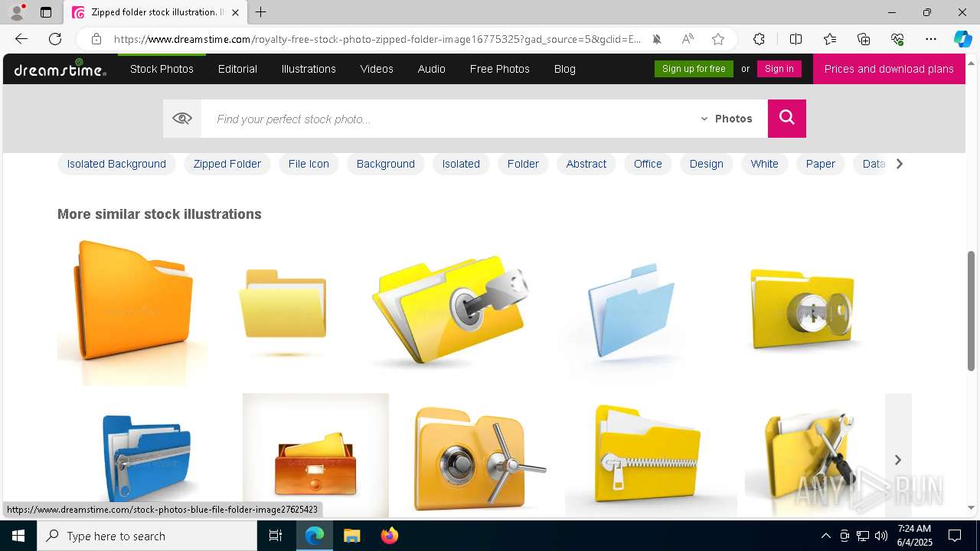Viewport: 980px width, 551px height.
Task: Open Split screen icon
Action: click(795, 39)
